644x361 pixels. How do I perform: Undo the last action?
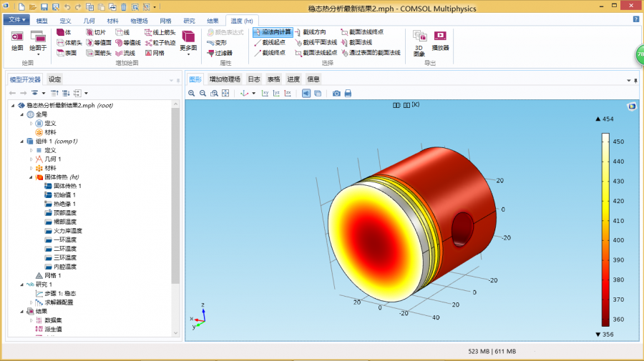coord(67,7)
